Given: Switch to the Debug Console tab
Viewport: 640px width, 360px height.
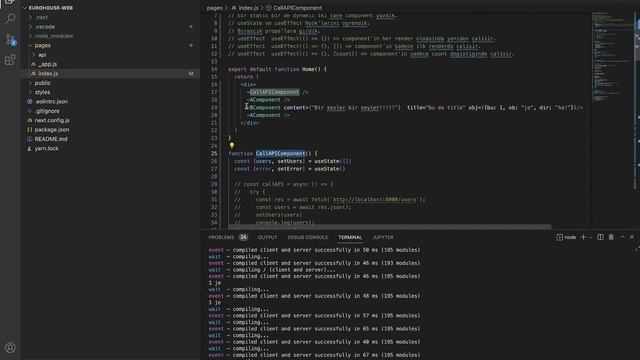Looking at the screenshot, I should [x=307, y=237].
